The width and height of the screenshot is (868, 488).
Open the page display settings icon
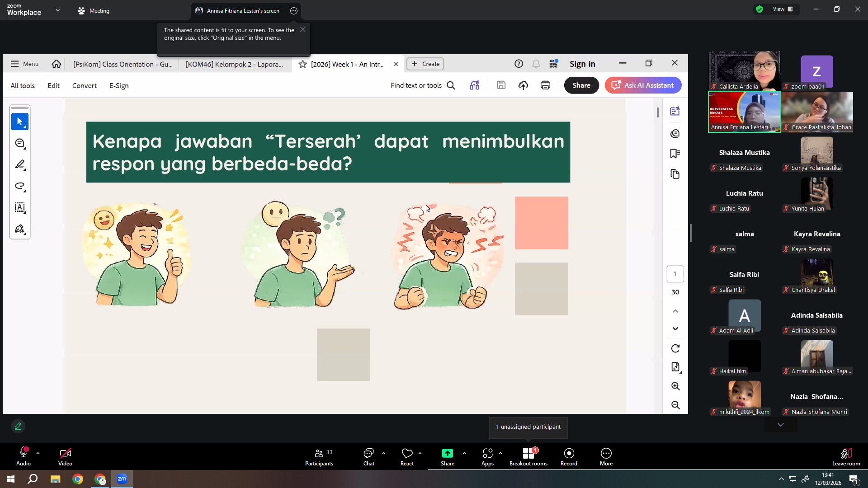click(x=675, y=367)
